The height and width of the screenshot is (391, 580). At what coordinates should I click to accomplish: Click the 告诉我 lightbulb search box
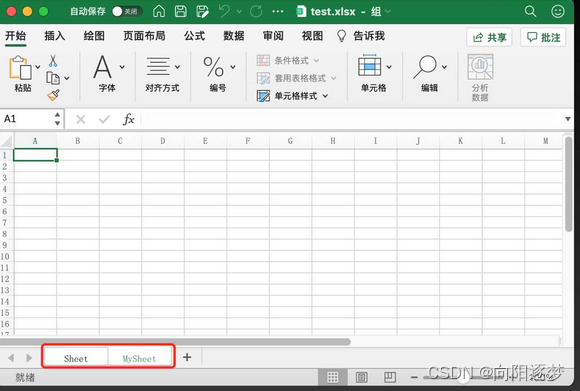(x=361, y=36)
